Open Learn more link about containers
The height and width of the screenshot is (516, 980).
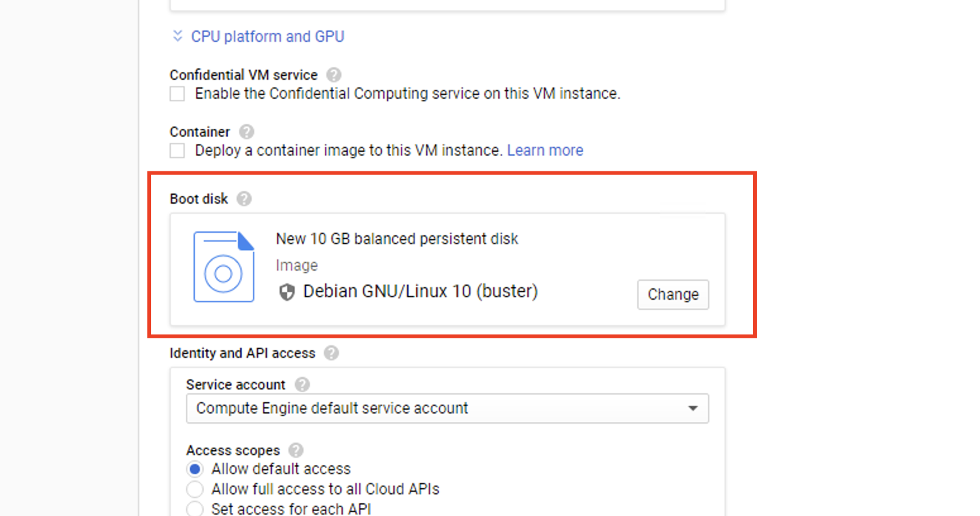point(545,150)
